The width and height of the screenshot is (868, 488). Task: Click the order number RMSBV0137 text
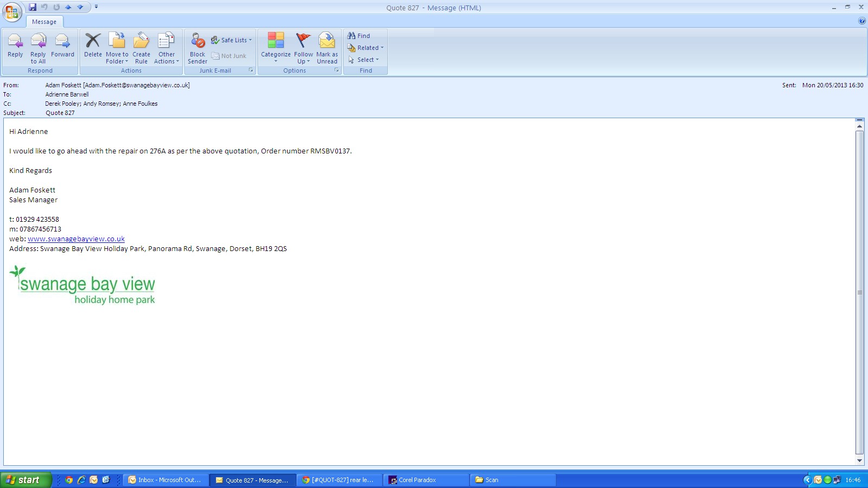(330, 151)
